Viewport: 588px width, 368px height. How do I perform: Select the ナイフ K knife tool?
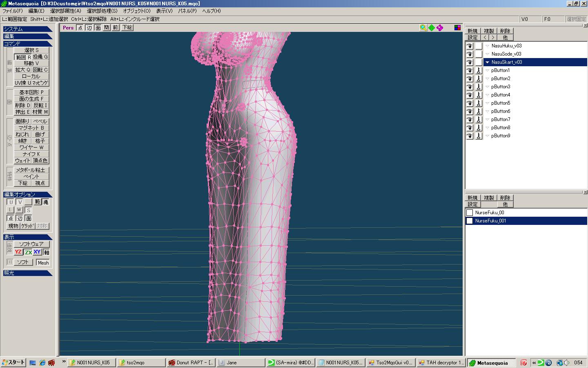[31, 154]
